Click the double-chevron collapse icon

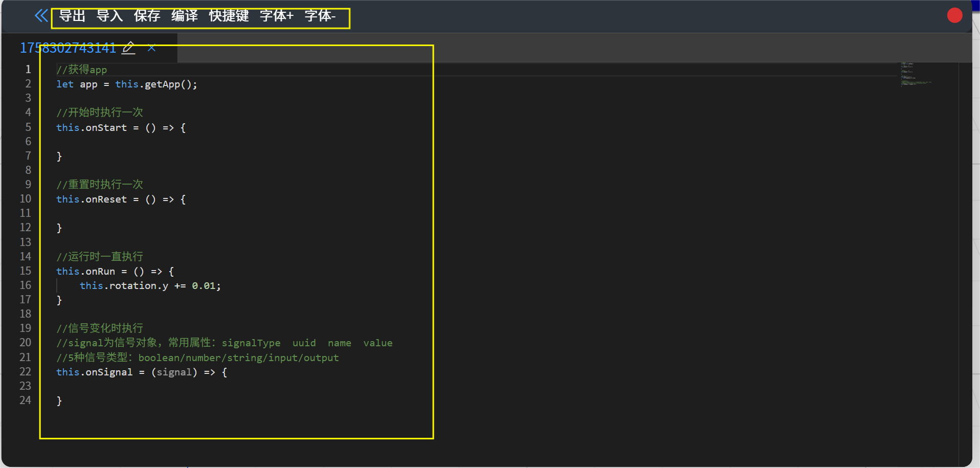tap(41, 16)
